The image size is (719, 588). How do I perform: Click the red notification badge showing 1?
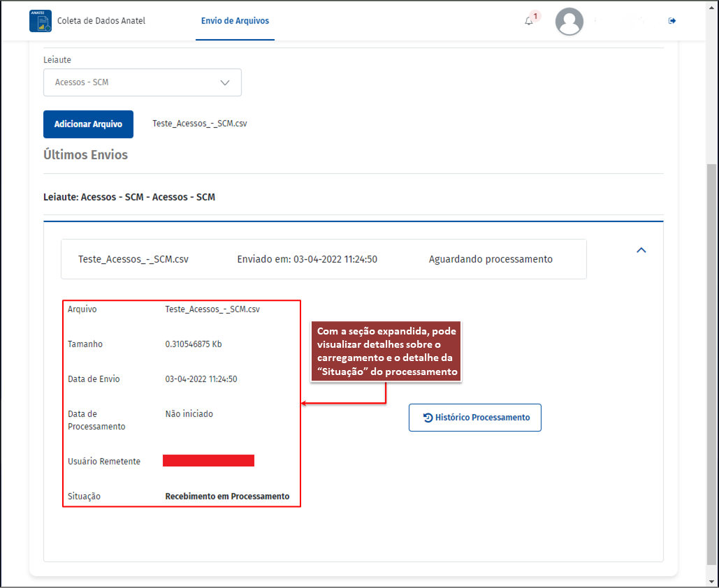tap(535, 15)
